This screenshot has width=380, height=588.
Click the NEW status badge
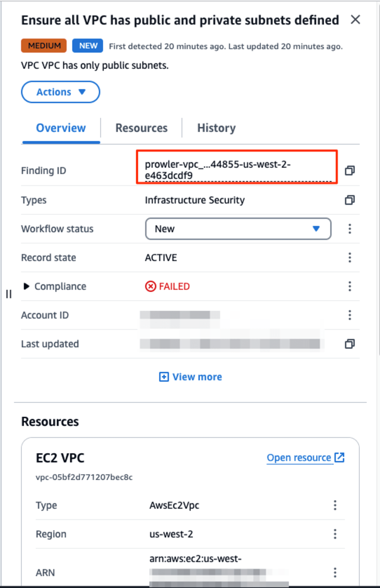coord(88,46)
